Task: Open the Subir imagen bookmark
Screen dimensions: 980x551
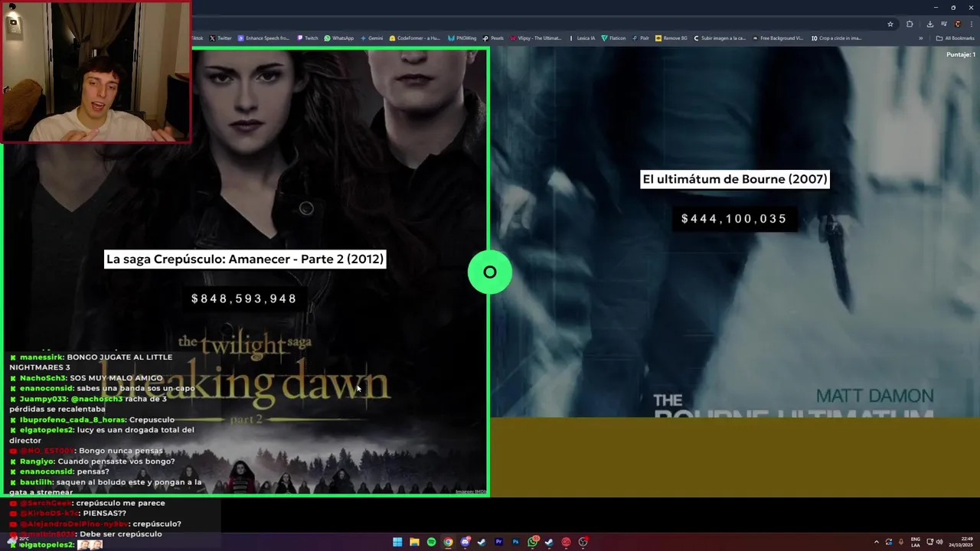Action: point(720,38)
